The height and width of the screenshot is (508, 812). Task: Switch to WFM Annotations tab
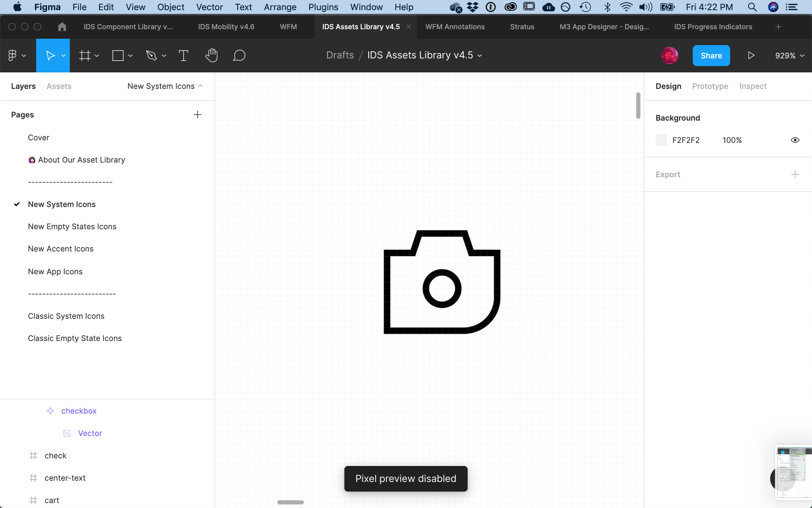[x=455, y=27]
